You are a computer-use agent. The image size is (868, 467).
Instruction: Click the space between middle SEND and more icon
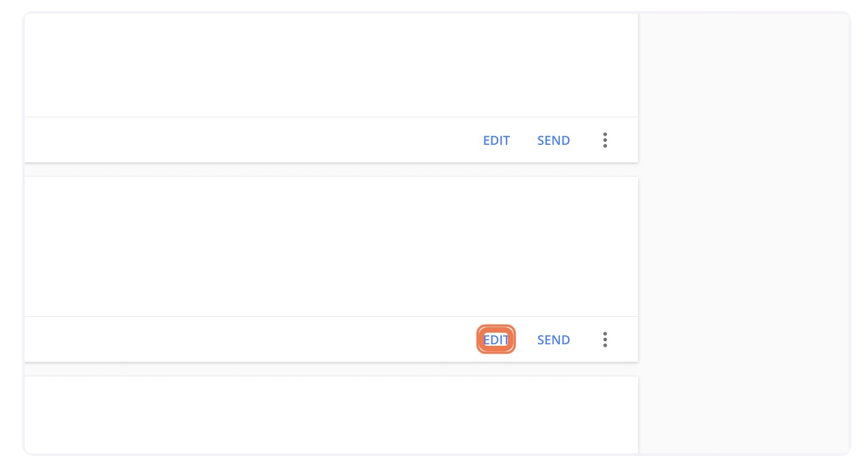pyautogui.click(x=584, y=340)
